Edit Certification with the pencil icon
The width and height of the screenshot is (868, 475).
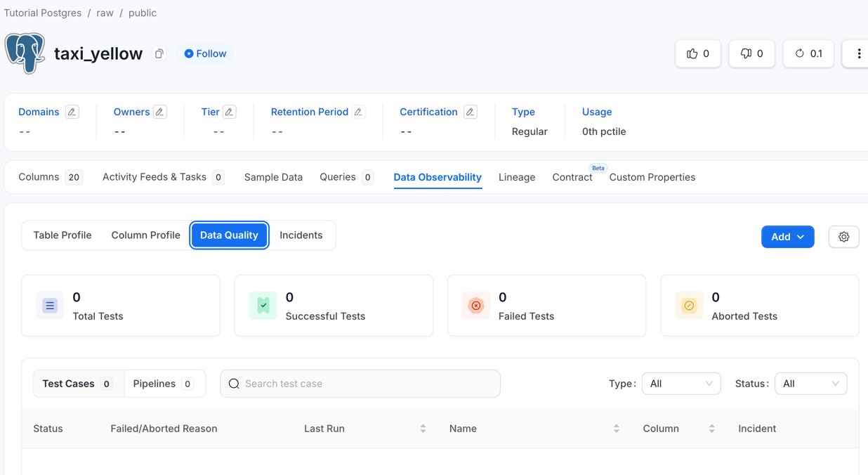click(x=471, y=112)
